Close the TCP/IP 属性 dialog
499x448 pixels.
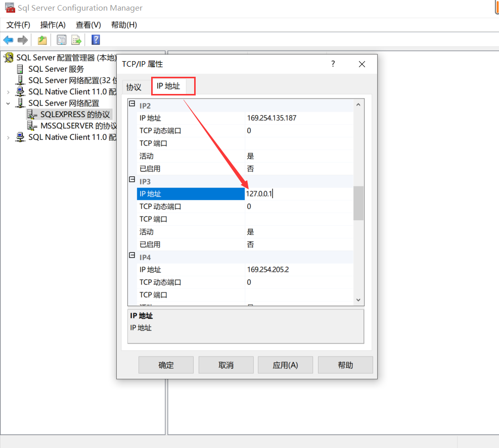coord(362,64)
